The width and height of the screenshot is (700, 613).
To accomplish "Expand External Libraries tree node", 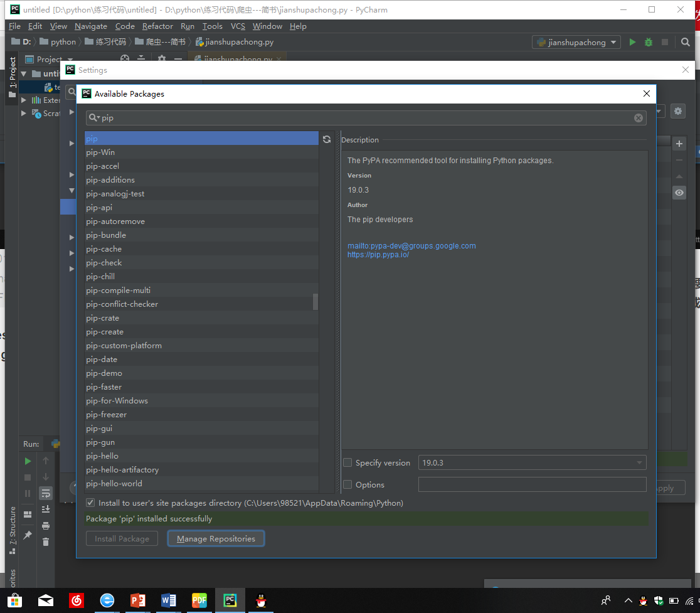I will (x=24, y=100).
